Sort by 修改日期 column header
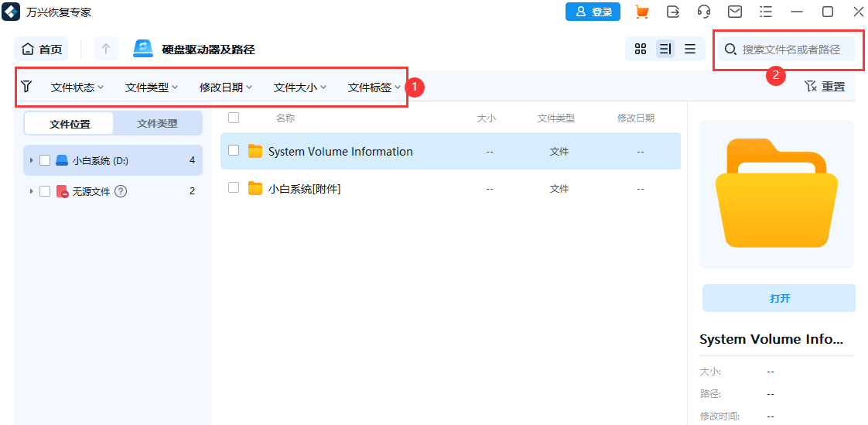The image size is (868, 425). click(636, 118)
